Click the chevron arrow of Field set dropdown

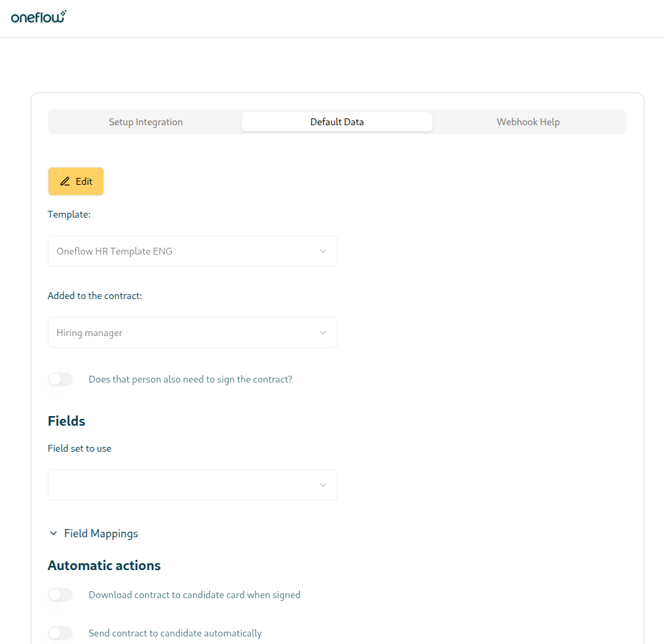(323, 485)
